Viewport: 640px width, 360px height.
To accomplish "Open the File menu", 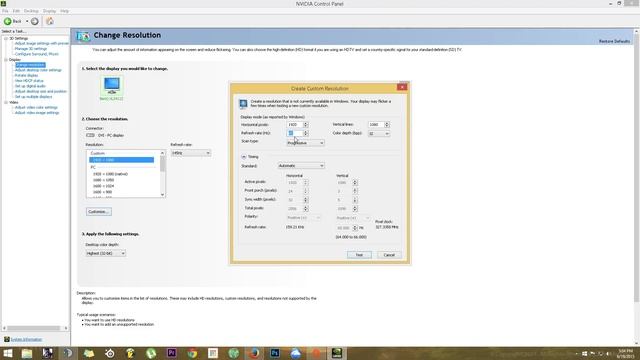I will pos(5,11).
